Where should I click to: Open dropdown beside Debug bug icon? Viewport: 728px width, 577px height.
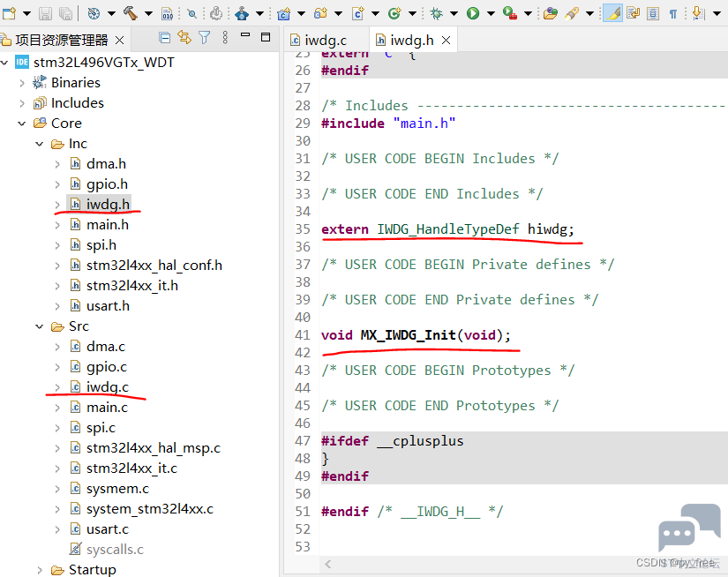point(454,14)
